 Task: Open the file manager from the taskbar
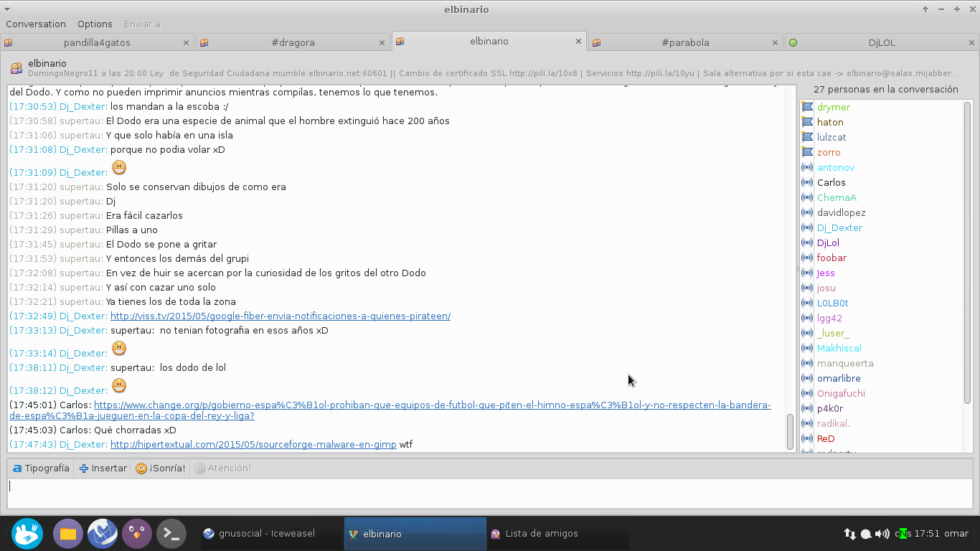pos(68,534)
